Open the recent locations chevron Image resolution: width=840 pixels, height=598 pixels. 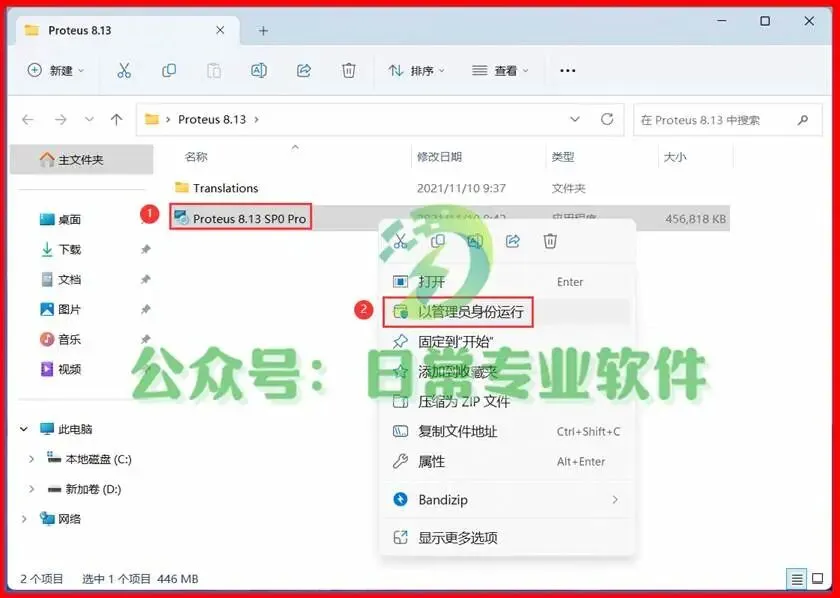pos(89,119)
